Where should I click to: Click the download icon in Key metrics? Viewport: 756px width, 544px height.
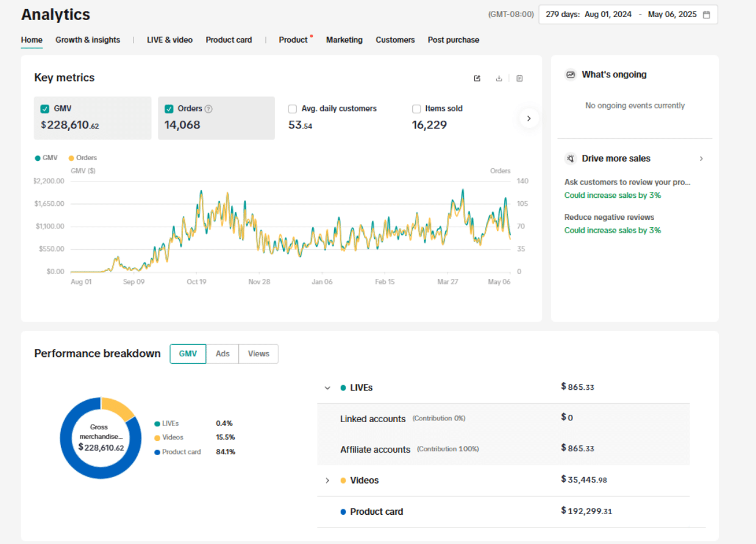pos(499,78)
